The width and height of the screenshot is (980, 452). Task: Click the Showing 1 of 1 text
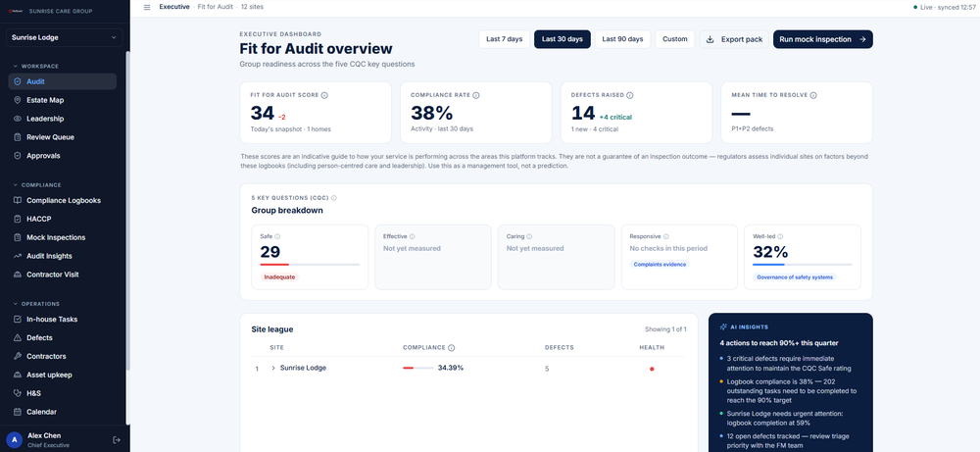tap(665, 329)
